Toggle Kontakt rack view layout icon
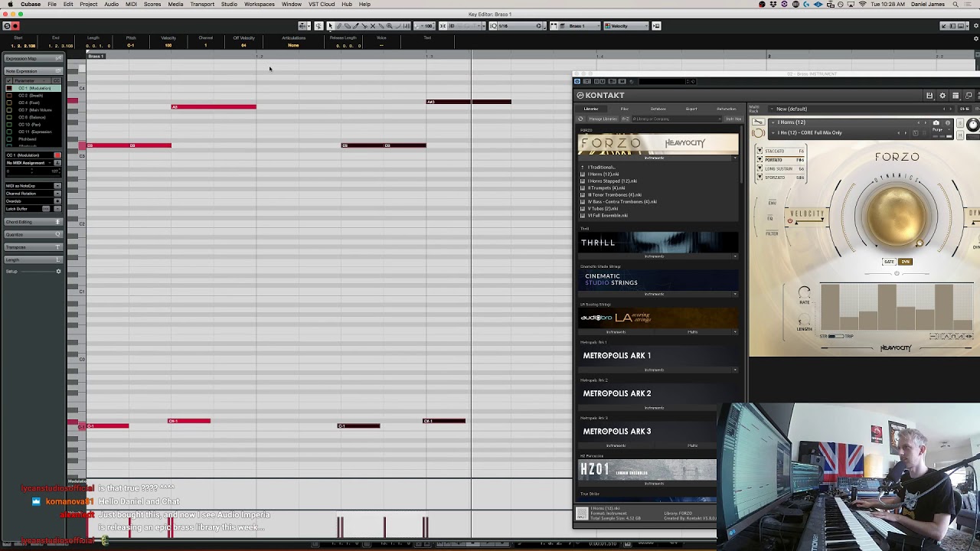The width and height of the screenshot is (980, 551). [x=955, y=96]
